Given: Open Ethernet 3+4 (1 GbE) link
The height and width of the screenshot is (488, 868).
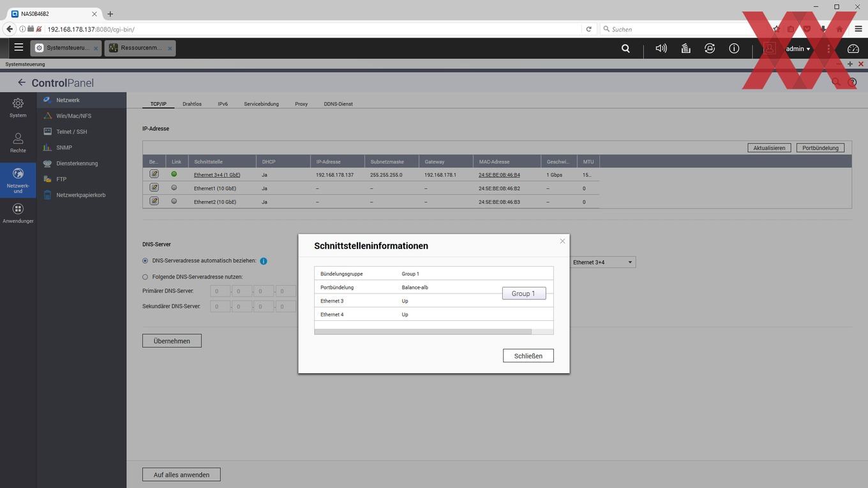Looking at the screenshot, I should coord(217,175).
